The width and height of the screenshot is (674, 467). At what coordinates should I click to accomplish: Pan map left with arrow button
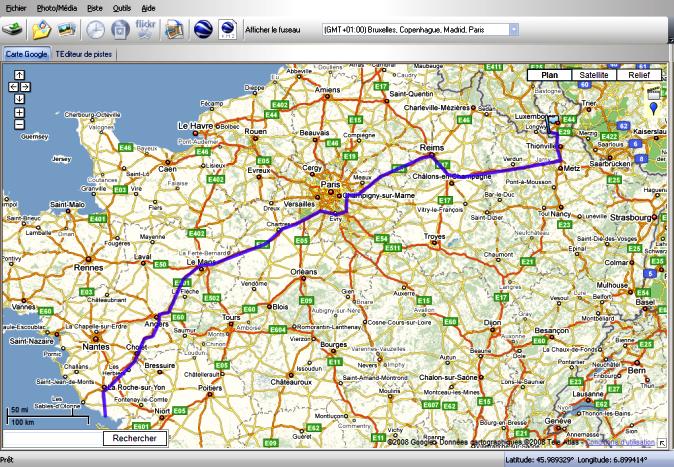(13, 87)
